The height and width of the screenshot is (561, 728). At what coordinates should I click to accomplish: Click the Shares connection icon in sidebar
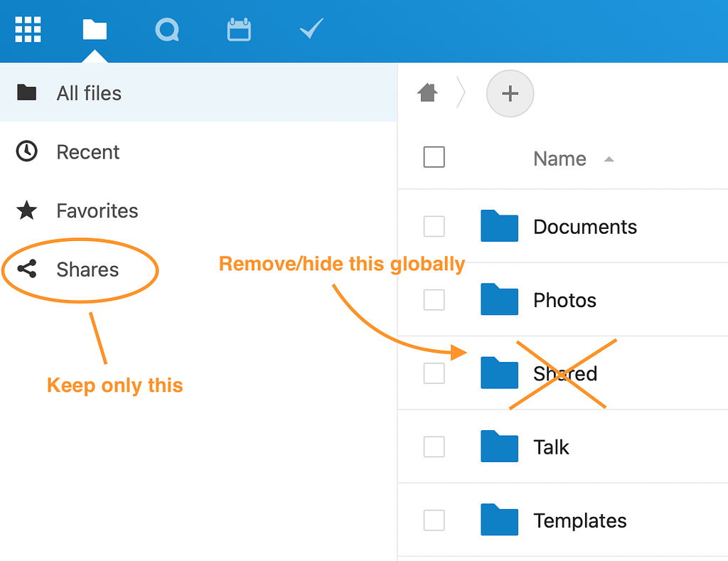pyautogui.click(x=27, y=269)
